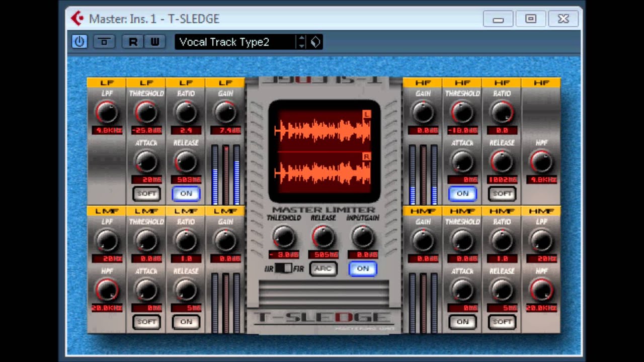Enable Write automation (W) button

155,42
